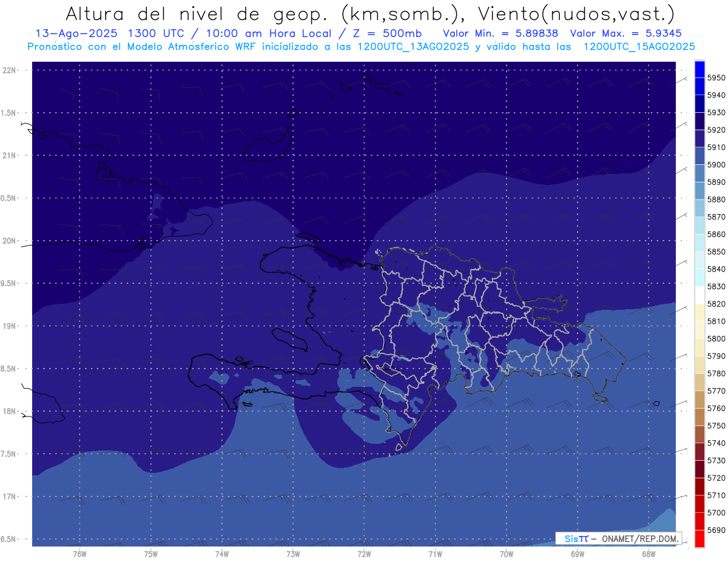Pick the brown swatch between 5750 and 5760

point(699,416)
